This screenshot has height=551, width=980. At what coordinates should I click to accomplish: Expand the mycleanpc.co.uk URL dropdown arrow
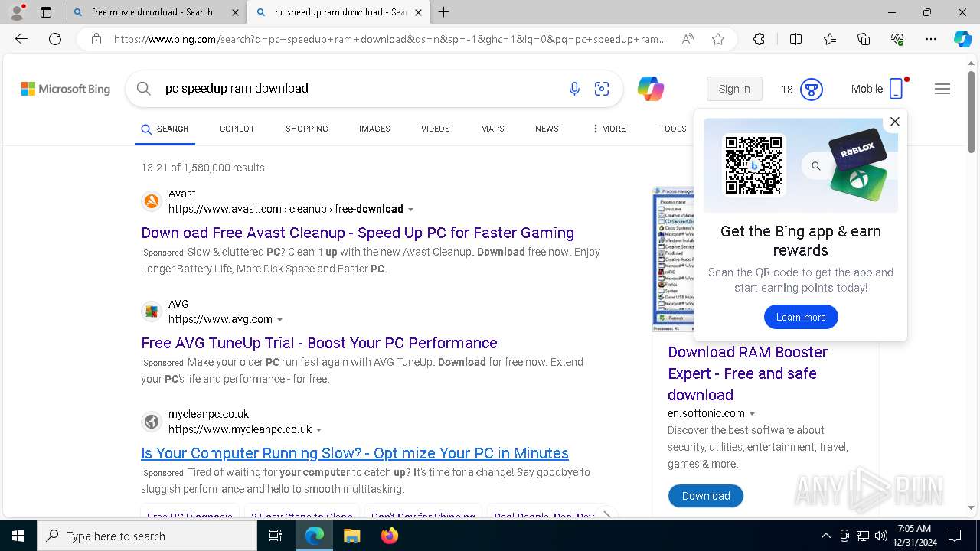[318, 430]
